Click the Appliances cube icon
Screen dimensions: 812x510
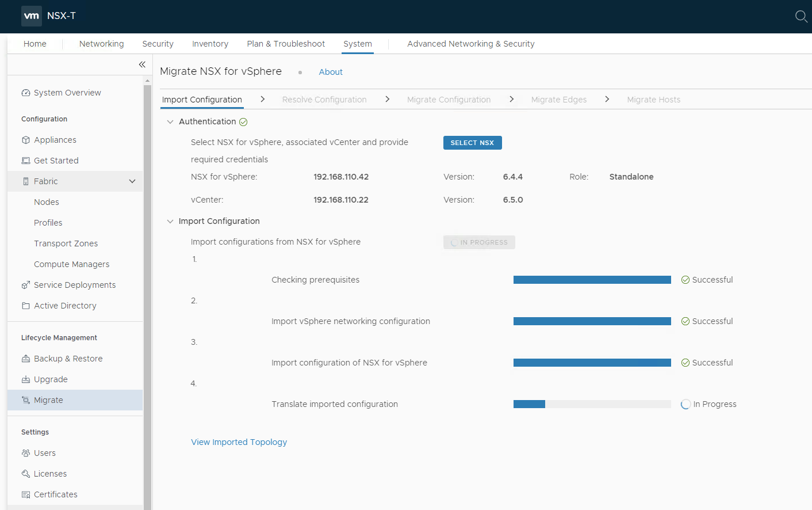[26, 140]
